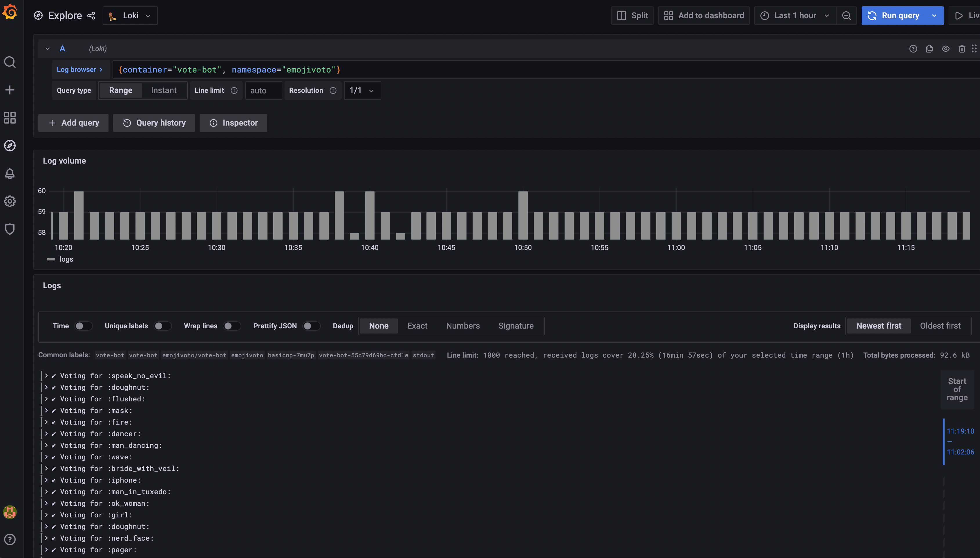Enable the Prettify JSON switch
The height and width of the screenshot is (558, 980).
(x=311, y=326)
